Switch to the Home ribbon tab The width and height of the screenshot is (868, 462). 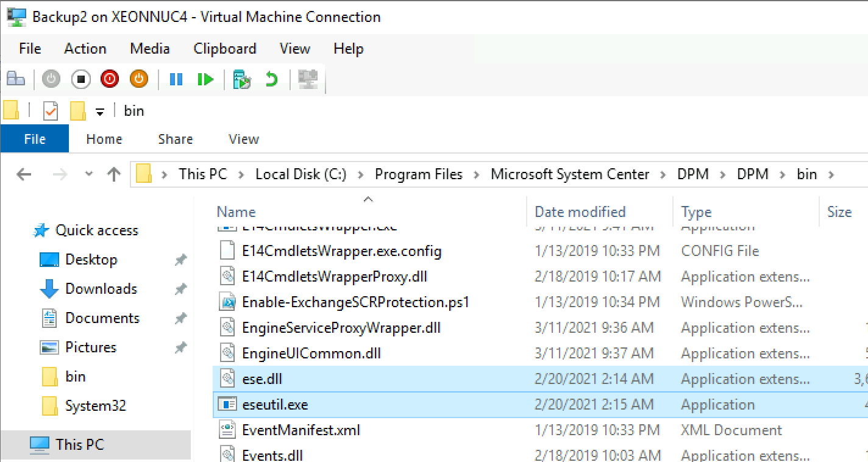coord(104,139)
